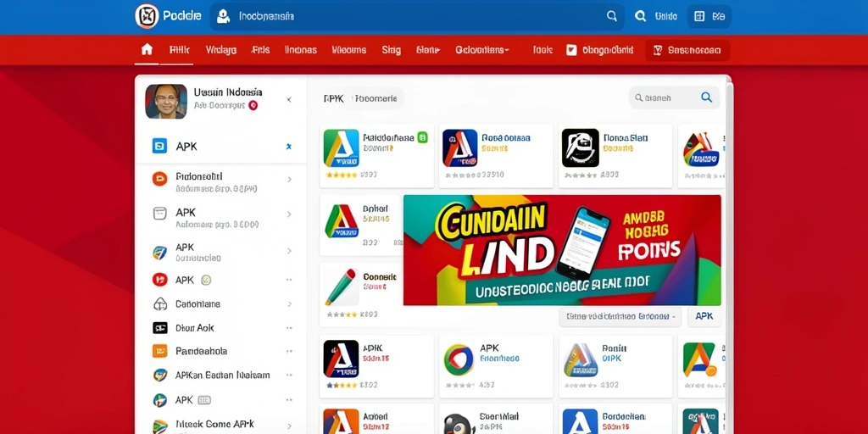Click the site logo beside Podcle
The image size is (868, 434).
(147, 16)
